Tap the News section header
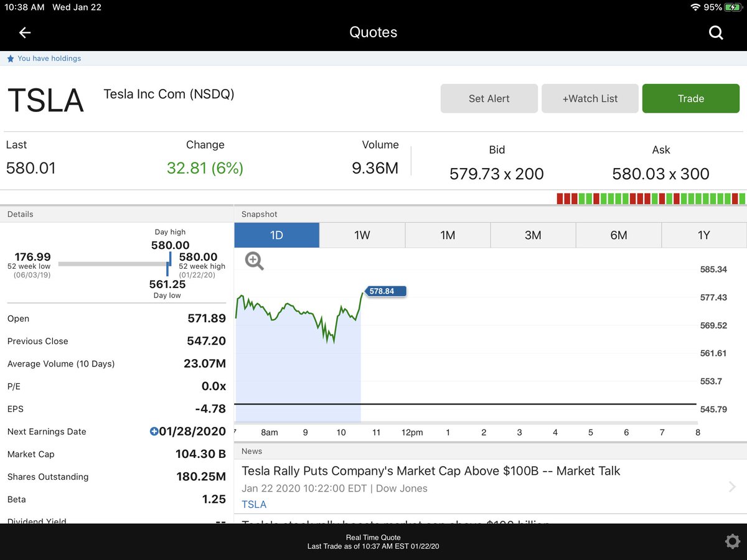The image size is (747, 560). [491, 451]
